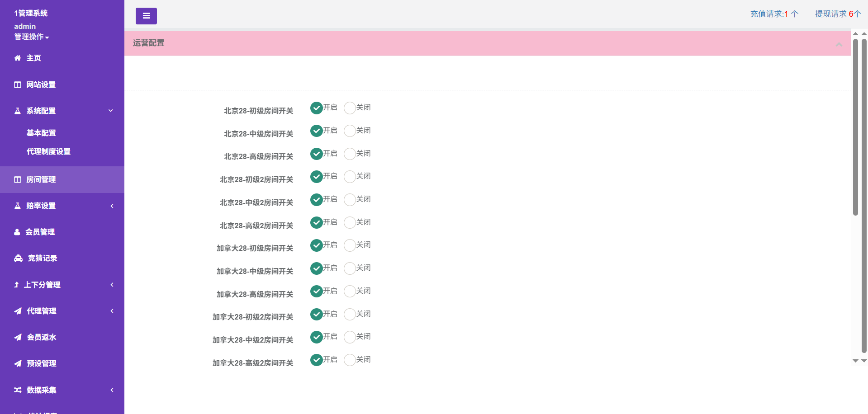Click the 网站设置 sidebar icon
The height and width of the screenshot is (414, 868).
(18, 85)
